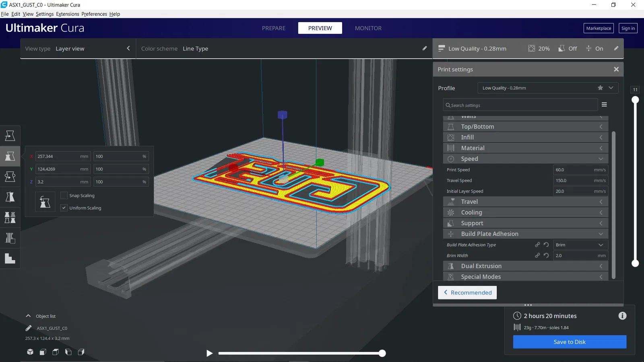The image size is (644, 362).
Task: Revert the Brim Width setting
Action: [x=546, y=255]
